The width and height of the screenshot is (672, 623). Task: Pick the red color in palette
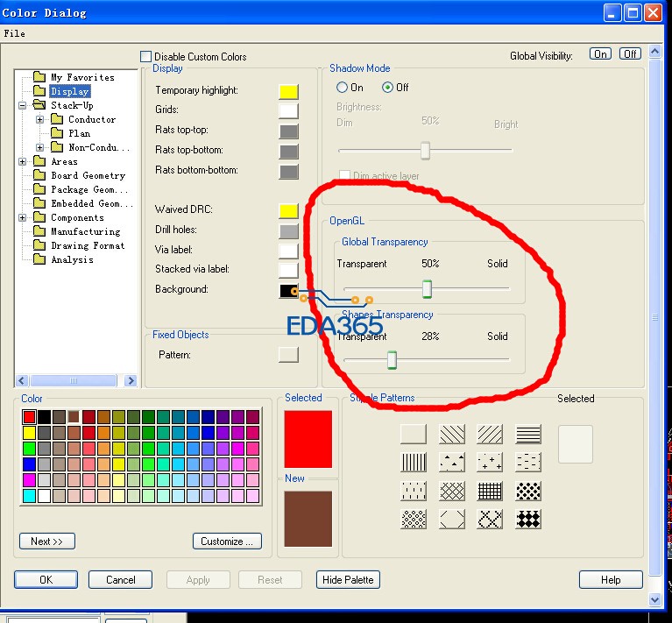coord(29,416)
